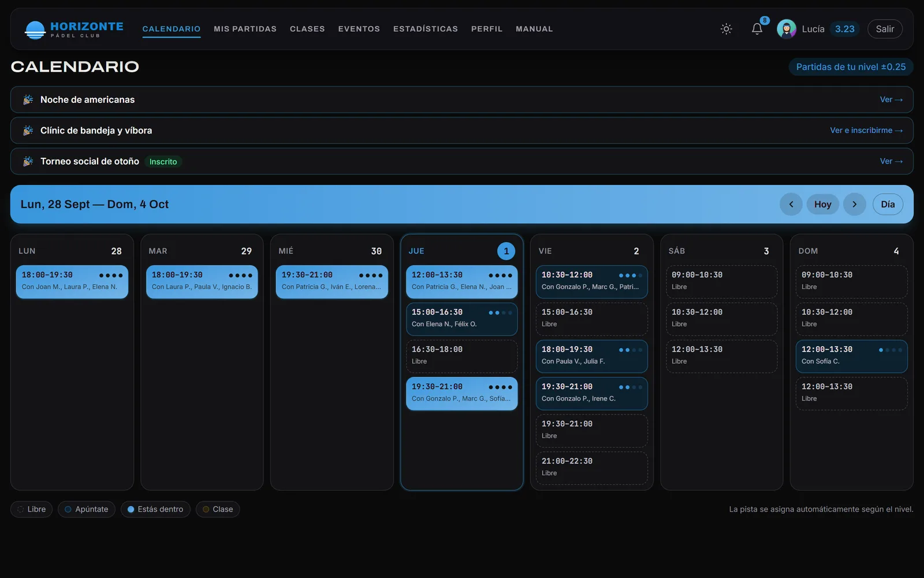924x578 pixels.
Task: Select the Apúntate legend chip
Action: [x=87, y=509]
